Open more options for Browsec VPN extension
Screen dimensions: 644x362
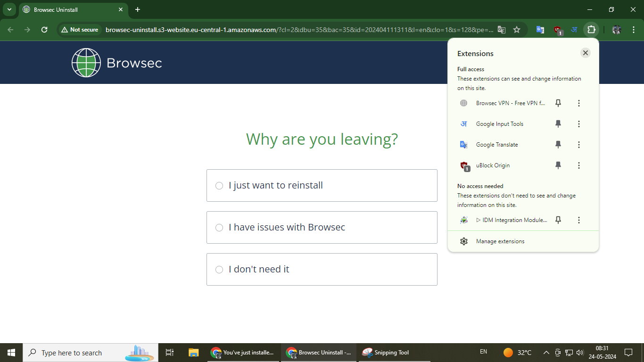(x=579, y=103)
